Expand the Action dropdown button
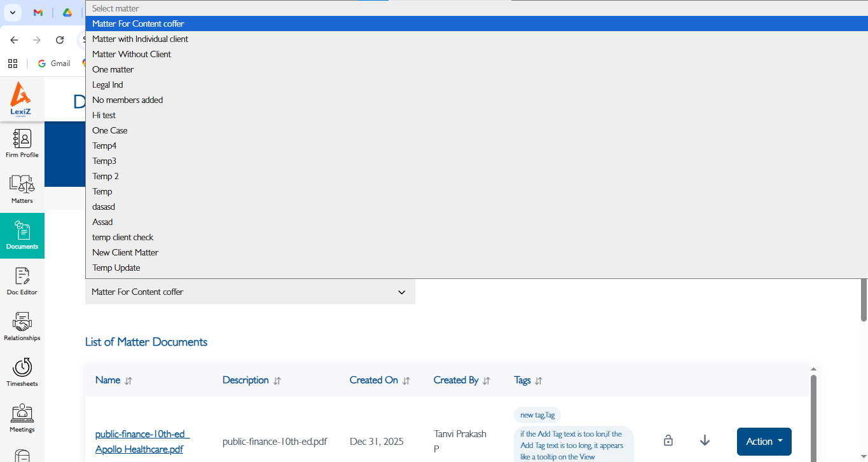The width and height of the screenshot is (868, 462). 764,442
